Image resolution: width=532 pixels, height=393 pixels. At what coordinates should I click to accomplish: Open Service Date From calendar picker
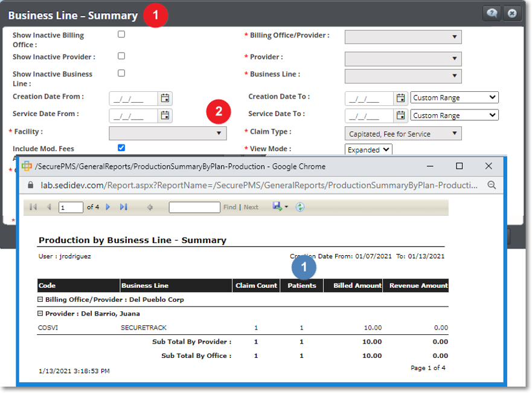point(165,115)
